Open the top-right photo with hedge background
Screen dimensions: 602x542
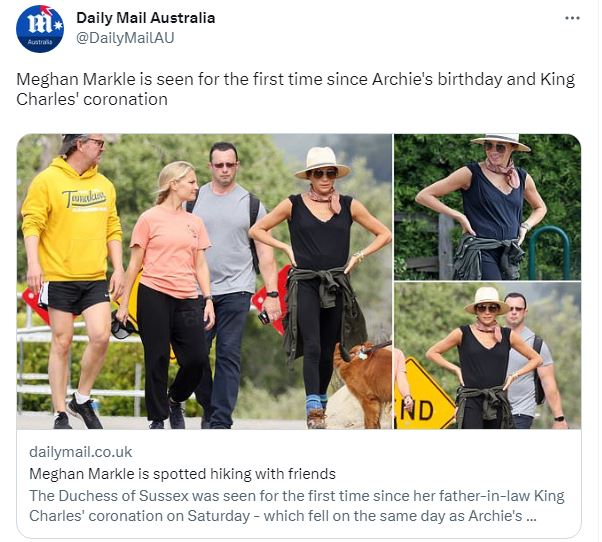pyautogui.click(x=487, y=206)
